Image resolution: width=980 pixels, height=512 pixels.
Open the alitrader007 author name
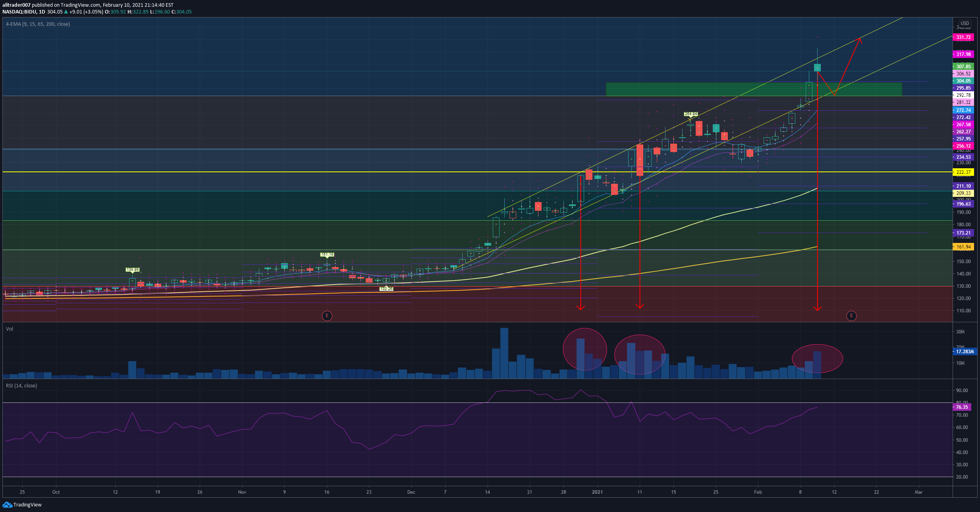(16, 5)
